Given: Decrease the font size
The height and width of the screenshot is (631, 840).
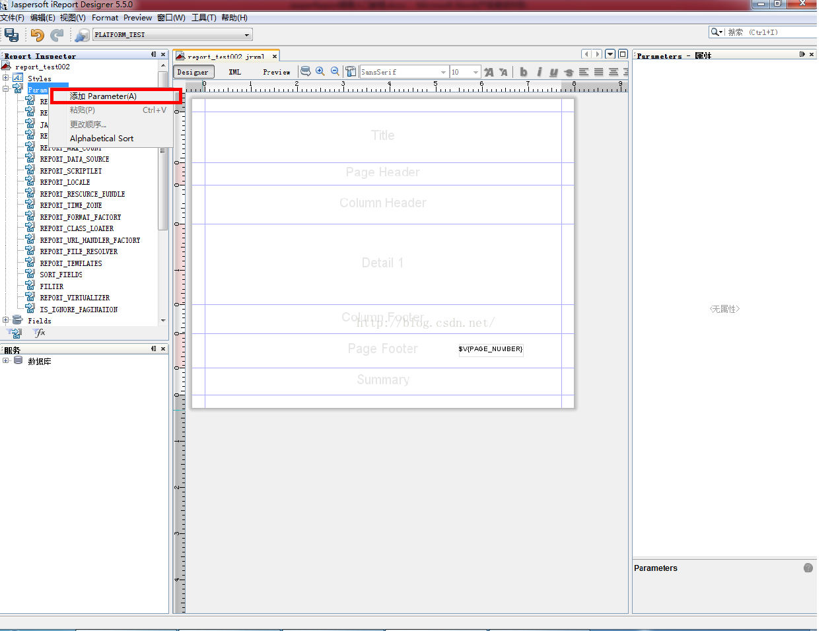Looking at the screenshot, I should coord(503,72).
